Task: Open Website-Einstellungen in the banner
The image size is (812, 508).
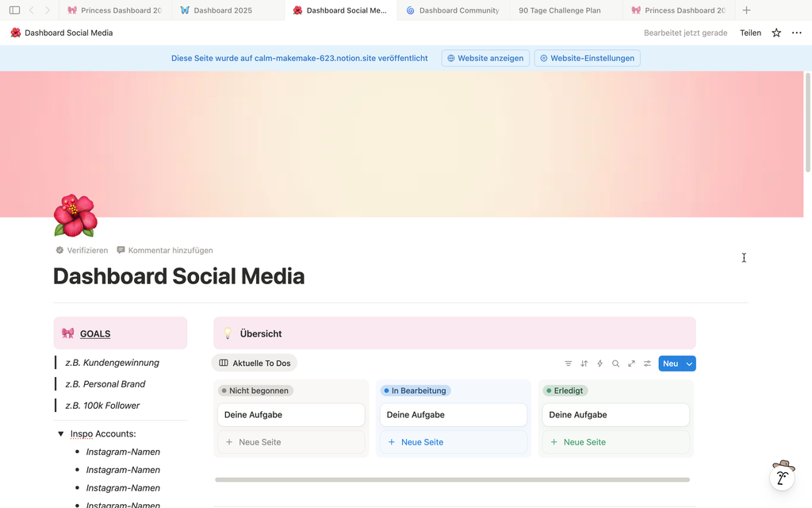Action: coord(587,58)
